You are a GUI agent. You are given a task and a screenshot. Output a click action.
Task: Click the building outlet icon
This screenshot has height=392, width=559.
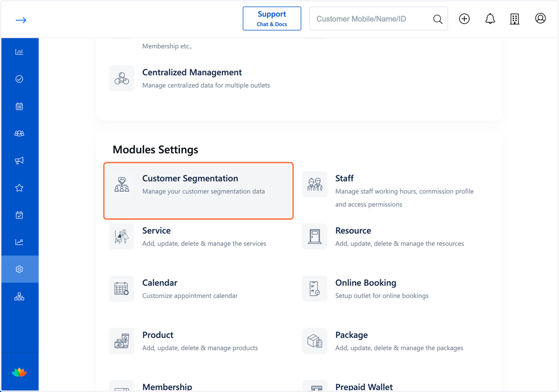pyautogui.click(x=515, y=19)
